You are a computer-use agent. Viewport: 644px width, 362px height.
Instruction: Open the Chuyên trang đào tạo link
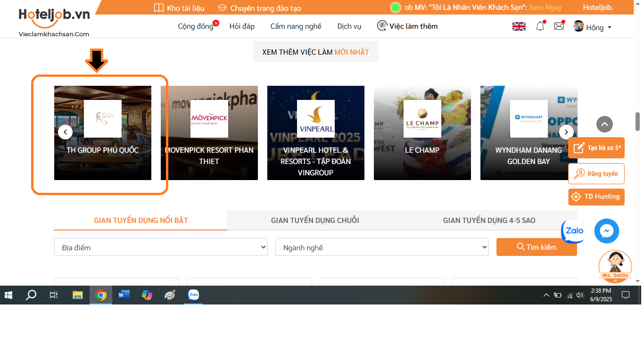point(265,8)
